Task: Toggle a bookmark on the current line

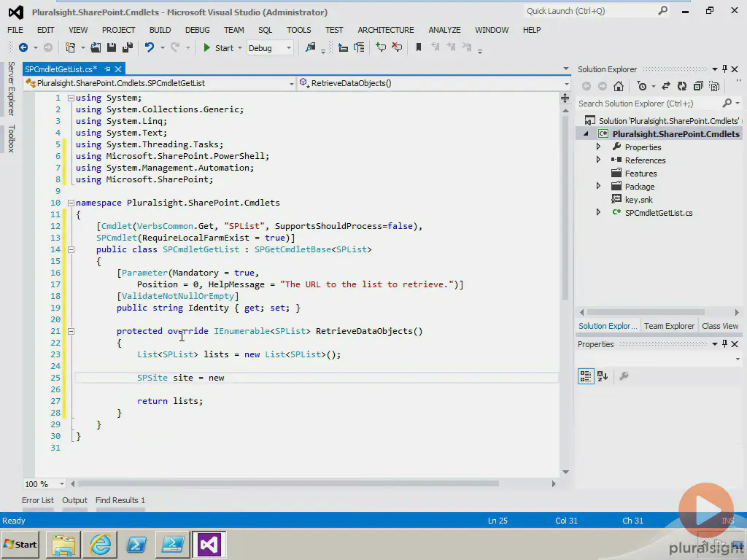Action: pos(419,47)
